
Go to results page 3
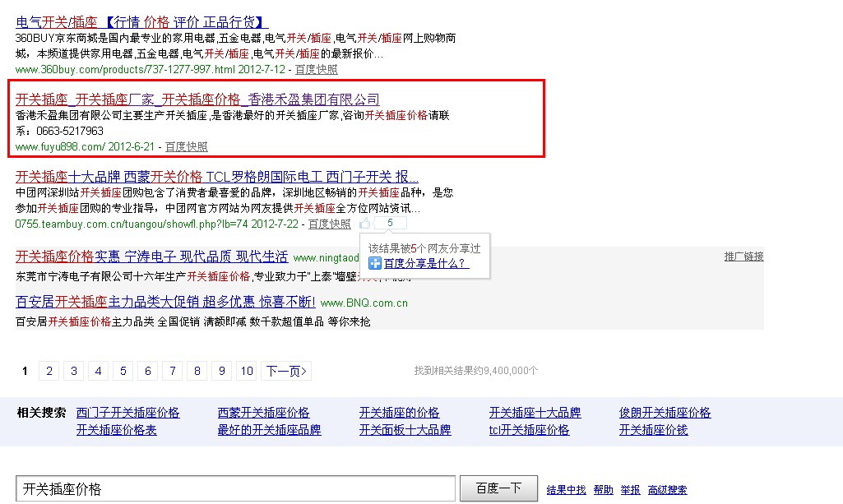pos(74,371)
